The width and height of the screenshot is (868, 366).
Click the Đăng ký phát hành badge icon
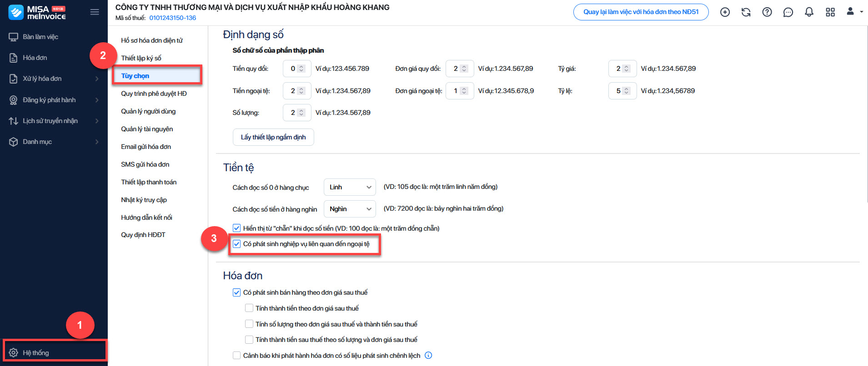pos(14,100)
